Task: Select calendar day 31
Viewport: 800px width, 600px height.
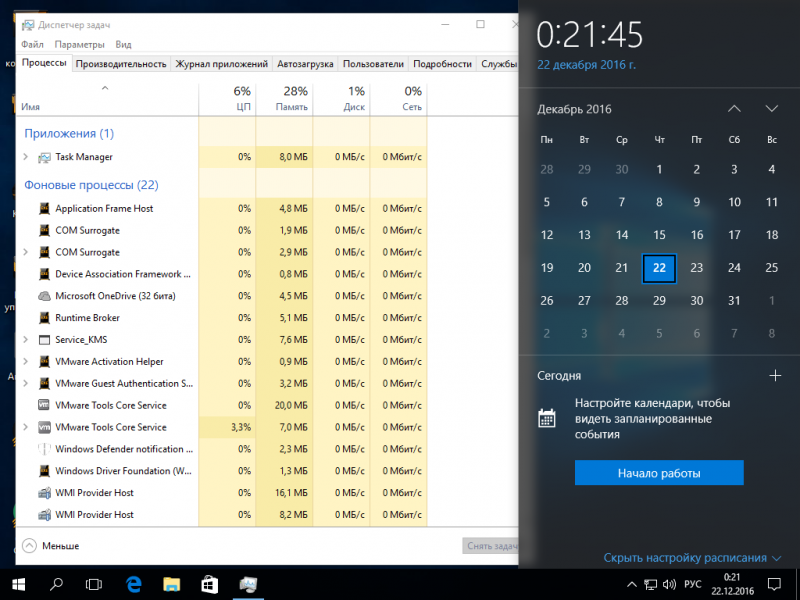Action: click(x=734, y=301)
